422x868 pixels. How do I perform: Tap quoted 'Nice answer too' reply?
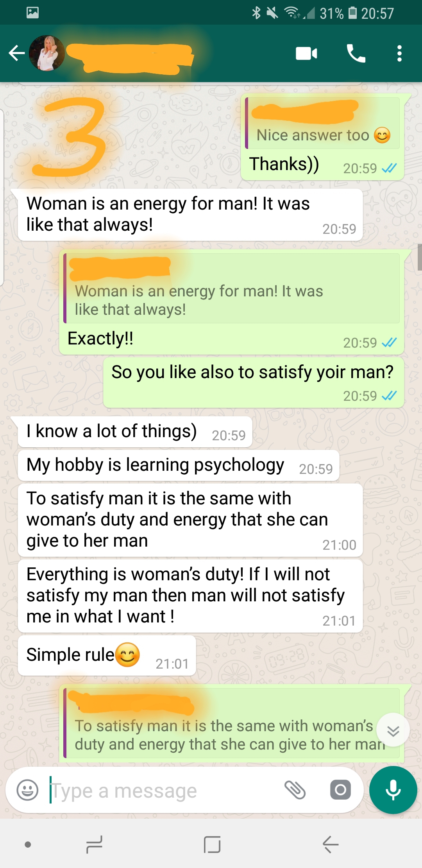(322, 123)
